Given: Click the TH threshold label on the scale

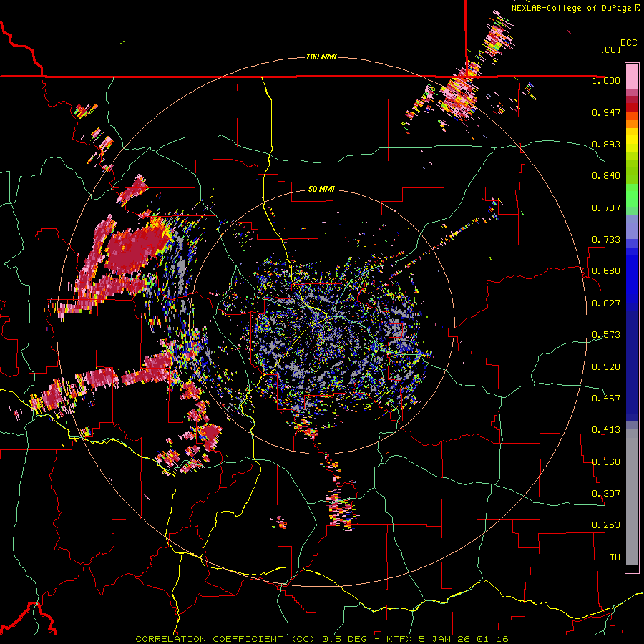Looking at the screenshot, I should (615, 557).
